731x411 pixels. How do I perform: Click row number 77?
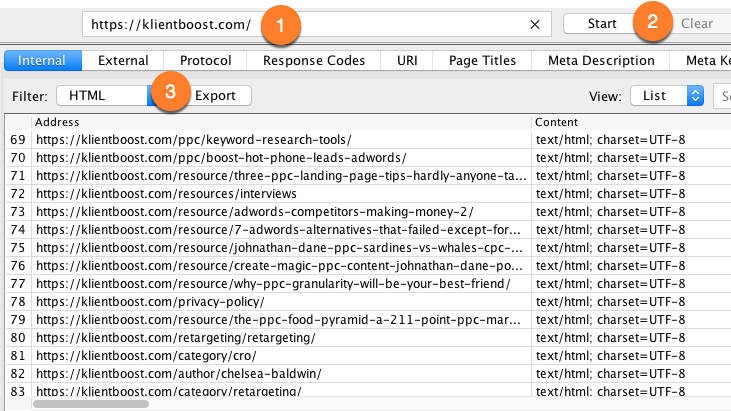18,284
